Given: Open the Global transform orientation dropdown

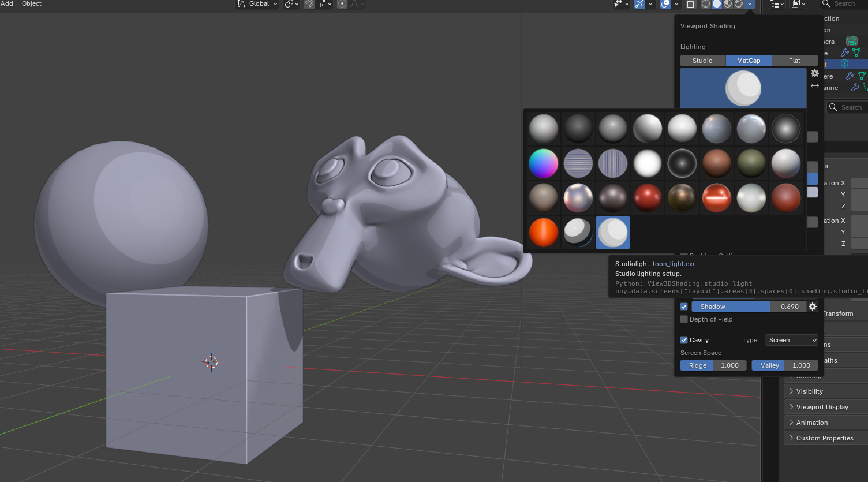Looking at the screenshot, I should pyautogui.click(x=257, y=4).
